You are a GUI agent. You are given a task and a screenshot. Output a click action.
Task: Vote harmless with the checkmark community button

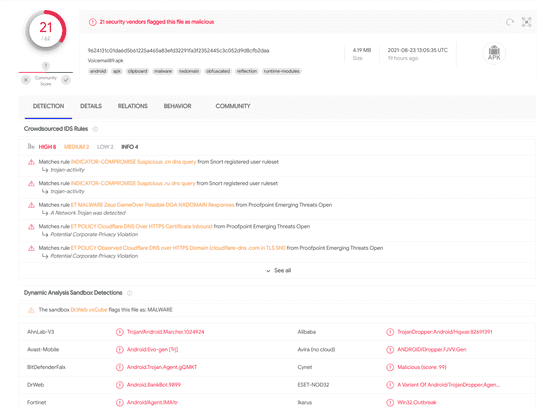(66, 80)
